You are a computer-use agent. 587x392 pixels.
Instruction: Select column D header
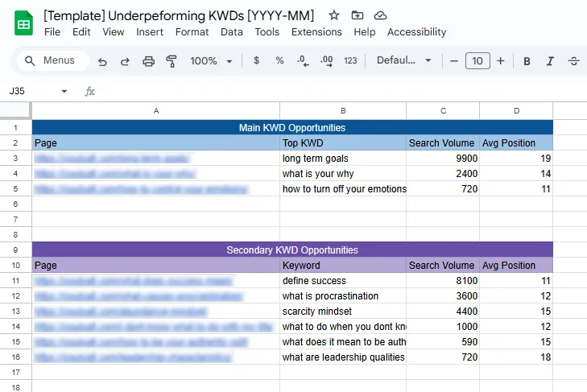pyautogui.click(x=516, y=111)
